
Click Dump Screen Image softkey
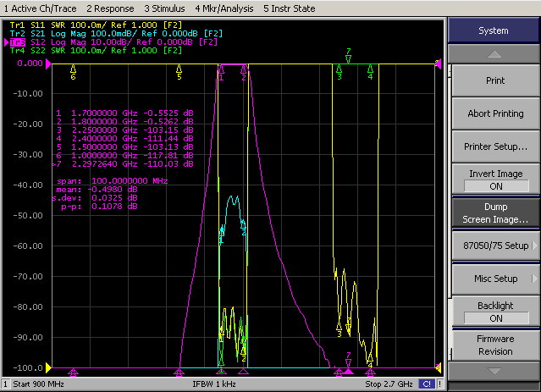coord(495,213)
